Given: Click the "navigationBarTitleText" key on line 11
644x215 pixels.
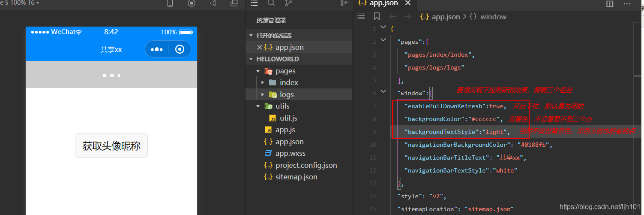Looking at the screenshot, I should [x=447, y=157].
